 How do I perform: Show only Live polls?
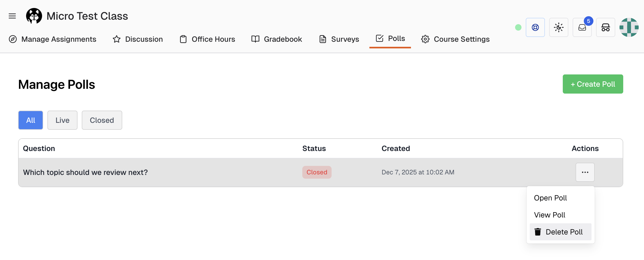pos(62,120)
